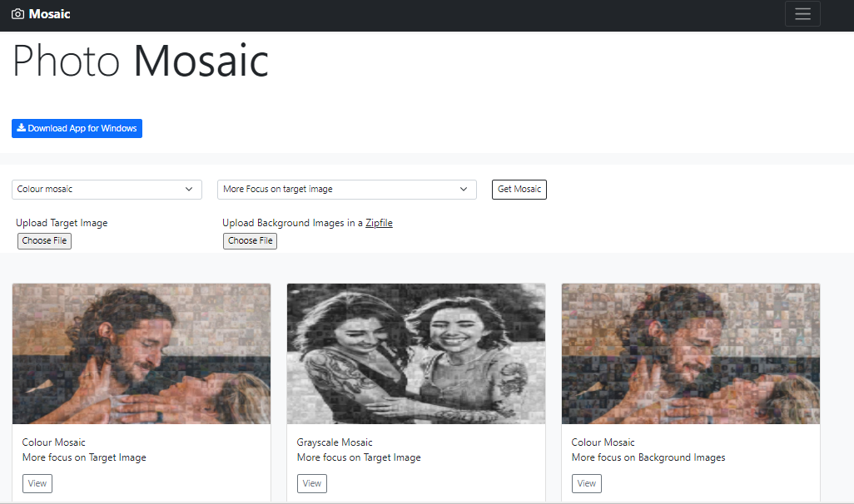Click the camera logo icon in navbar
This screenshot has width=854, height=504.
point(18,14)
